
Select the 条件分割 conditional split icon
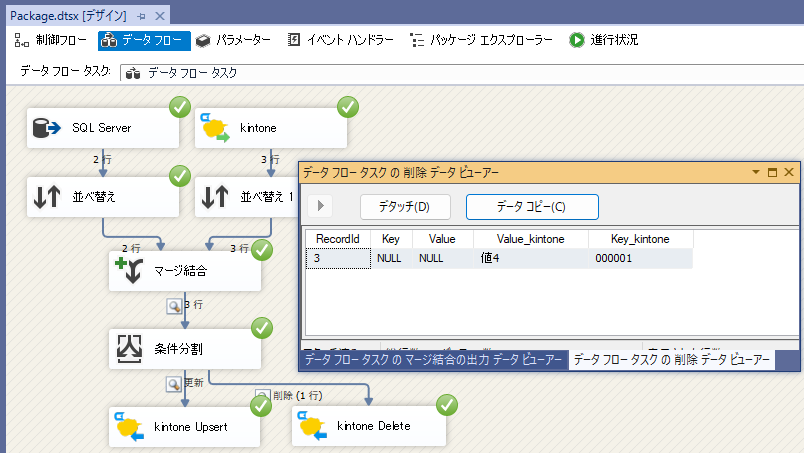(129, 349)
